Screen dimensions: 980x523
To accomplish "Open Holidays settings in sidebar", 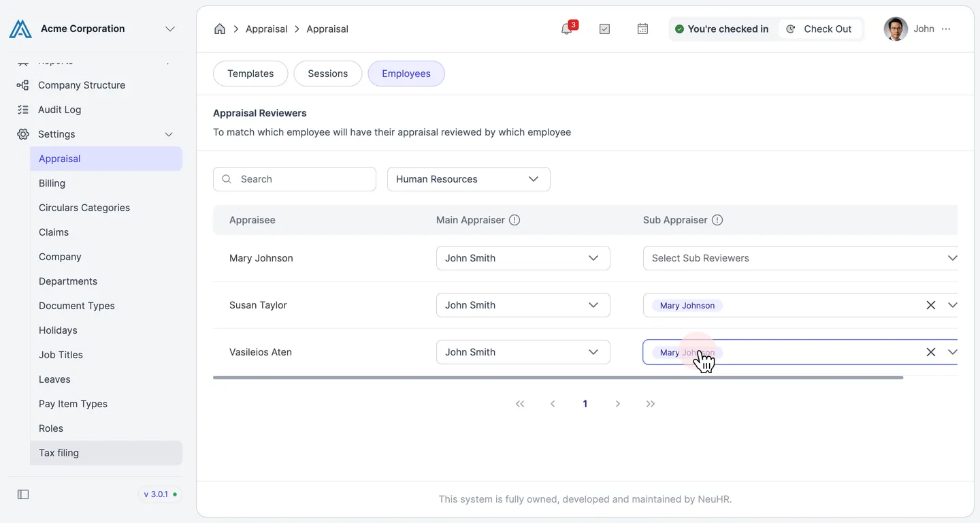I will click(x=106, y=330).
